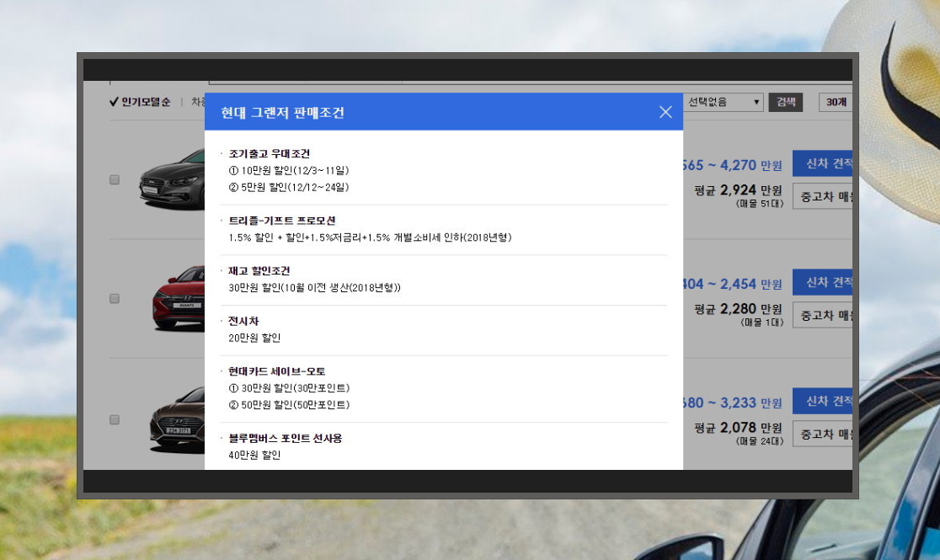Screen dimensions: 940x560
Task: Click 신차 견적 for the 4,270 만원 car
Action: [x=822, y=163]
